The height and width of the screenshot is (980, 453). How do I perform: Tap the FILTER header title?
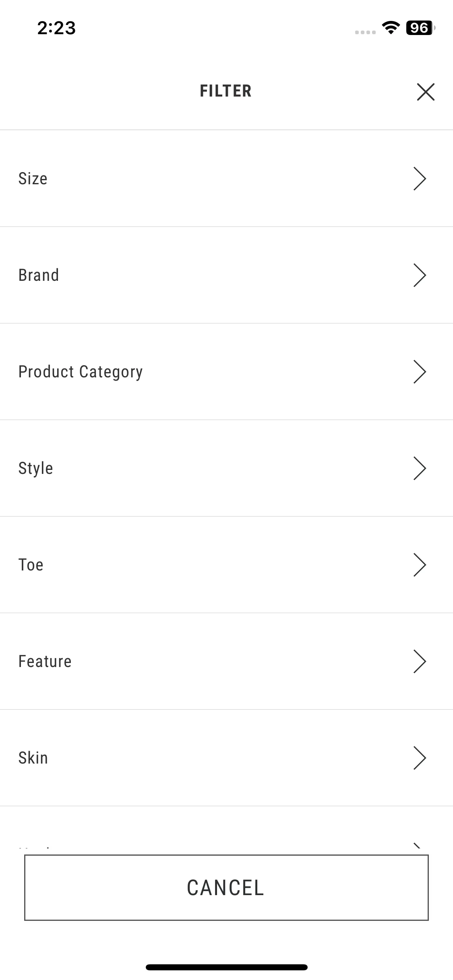[x=226, y=91]
